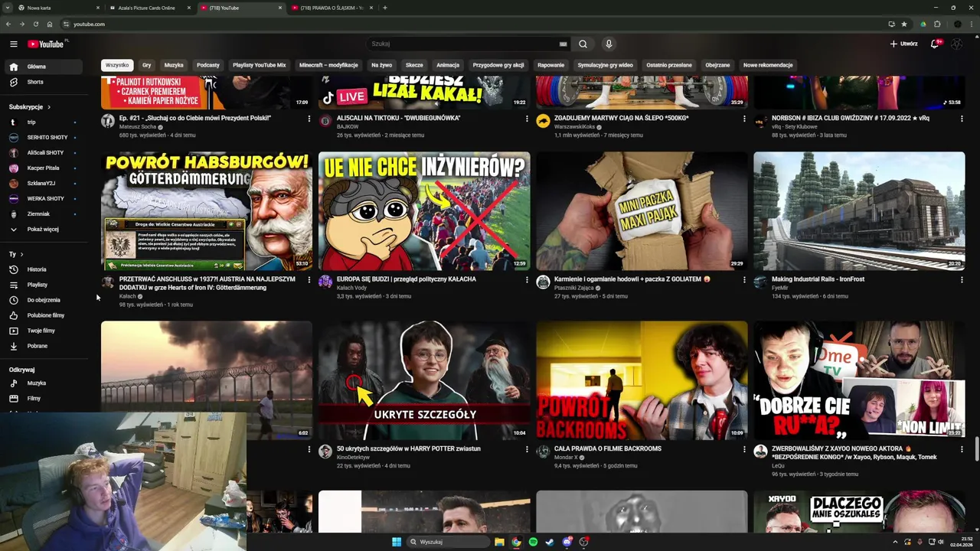Open options menu for Karmienie i ogarnianie hodowli
Screen dimensions: 980x551
744,280
